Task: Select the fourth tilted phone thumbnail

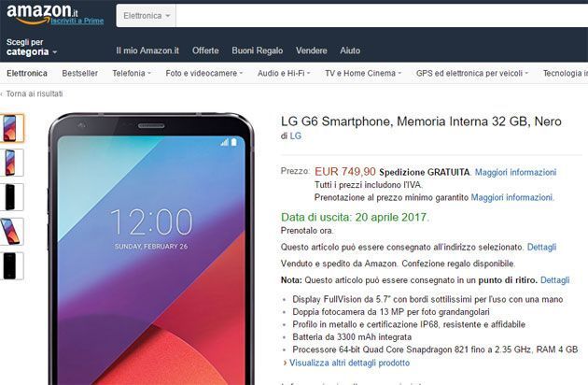Action: tap(10, 232)
